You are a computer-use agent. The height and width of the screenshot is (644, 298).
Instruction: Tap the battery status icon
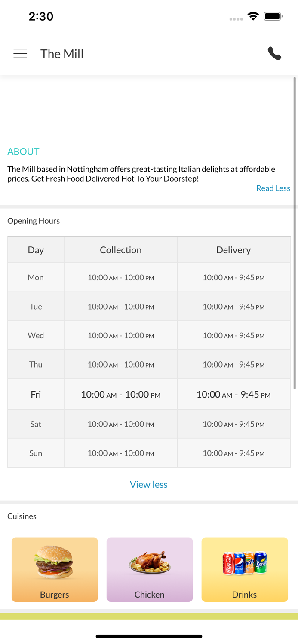(273, 16)
